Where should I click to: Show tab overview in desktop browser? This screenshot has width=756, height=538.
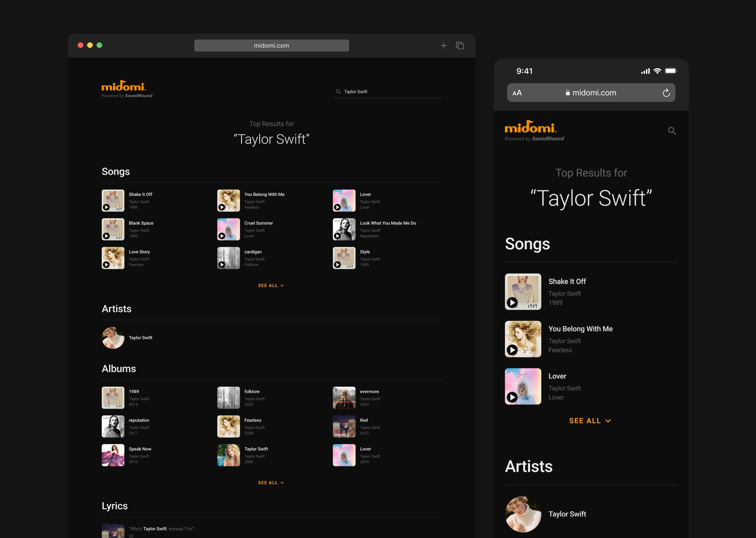(460, 45)
